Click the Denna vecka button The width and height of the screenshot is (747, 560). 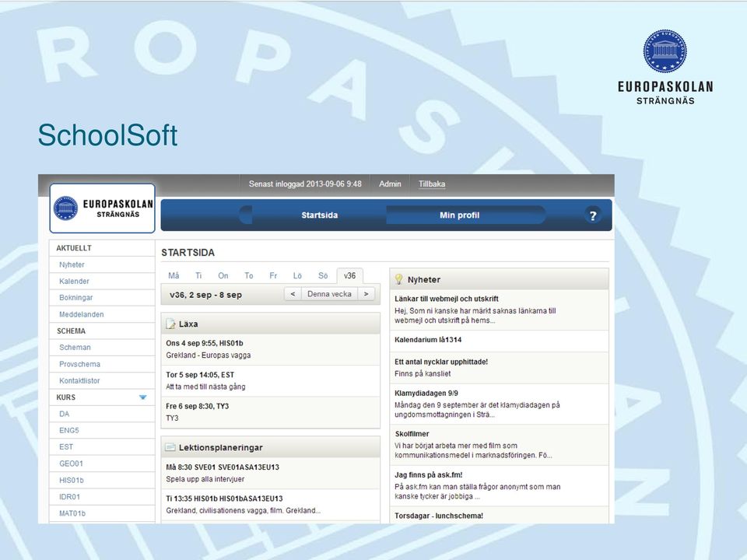point(329,294)
